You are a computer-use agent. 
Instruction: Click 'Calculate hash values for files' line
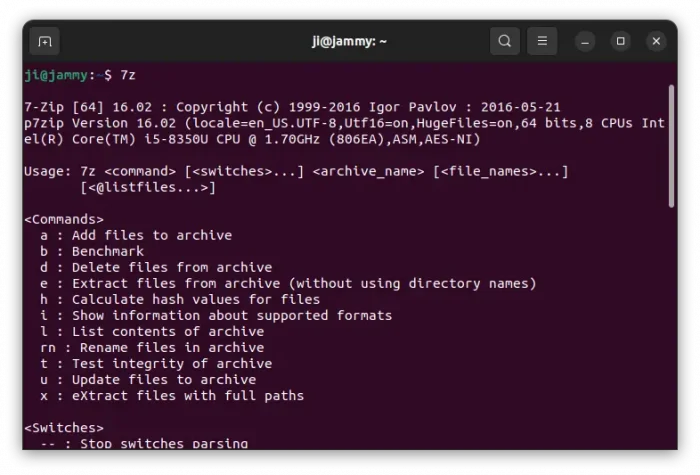195,299
